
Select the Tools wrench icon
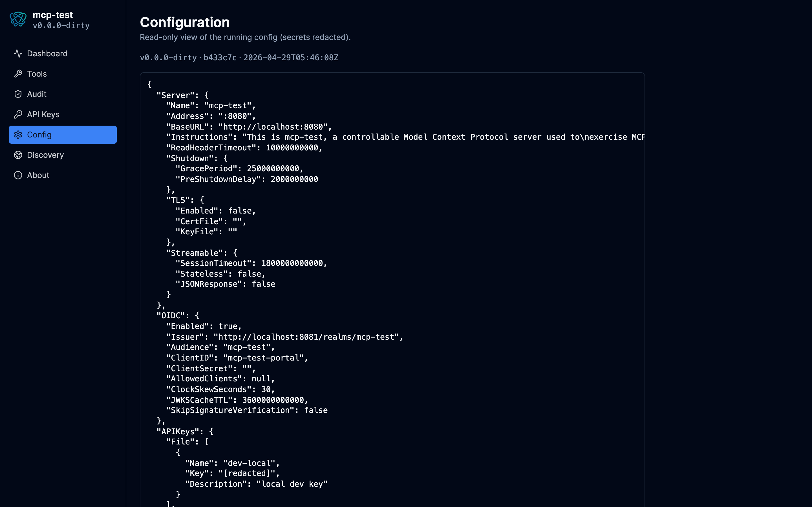[18, 74]
